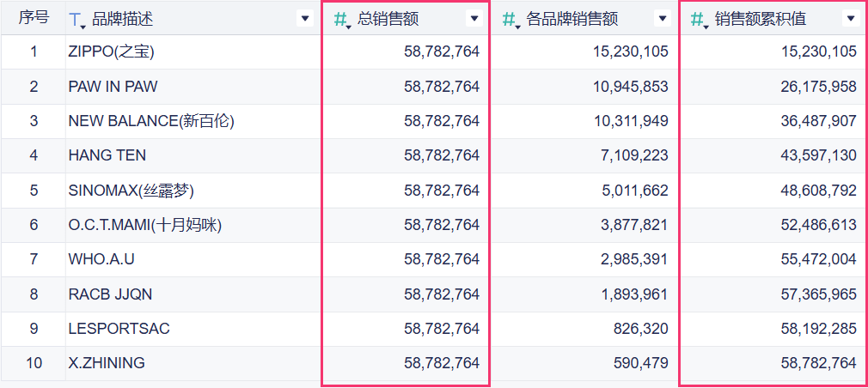Click cumulative value 43,597,130
The width and height of the screenshot is (868, 388).
coord(819,155)
